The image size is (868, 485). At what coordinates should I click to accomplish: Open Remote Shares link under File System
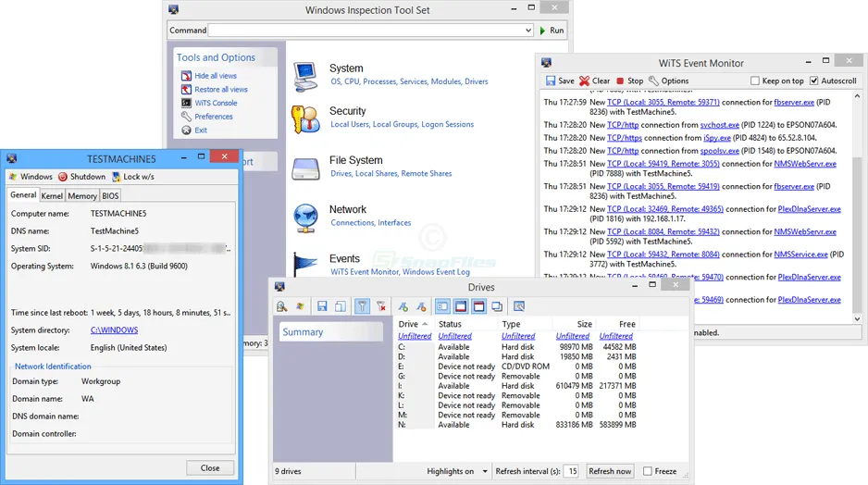pyautogui.click(x=427, y=173)
